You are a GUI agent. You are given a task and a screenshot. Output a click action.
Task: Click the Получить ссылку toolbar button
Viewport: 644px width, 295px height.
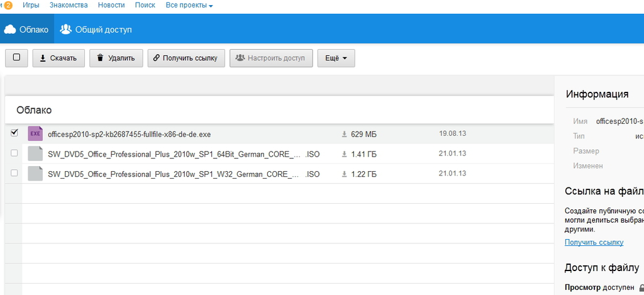pyautogui.click(x=186, y=58)
